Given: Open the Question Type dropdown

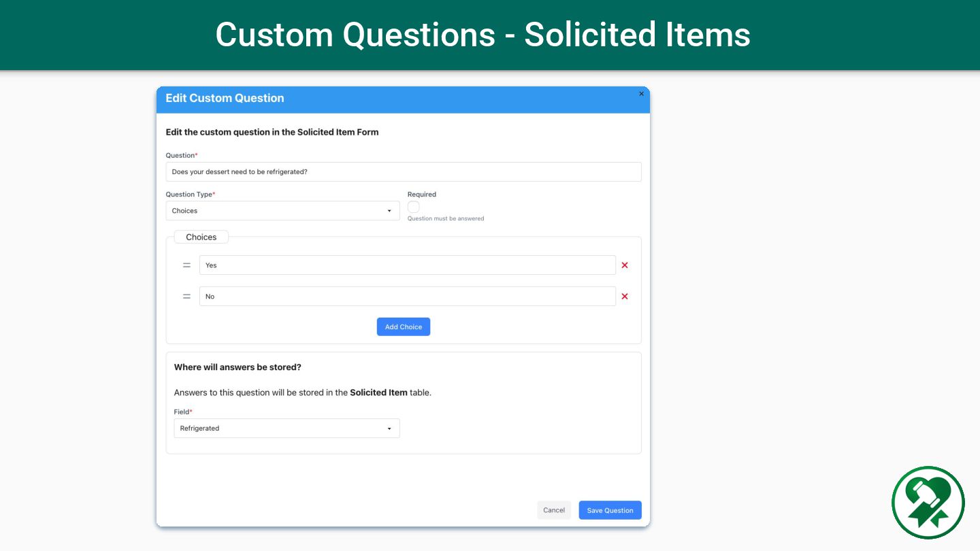Looking at the screenshot, I should click(282, 211).
